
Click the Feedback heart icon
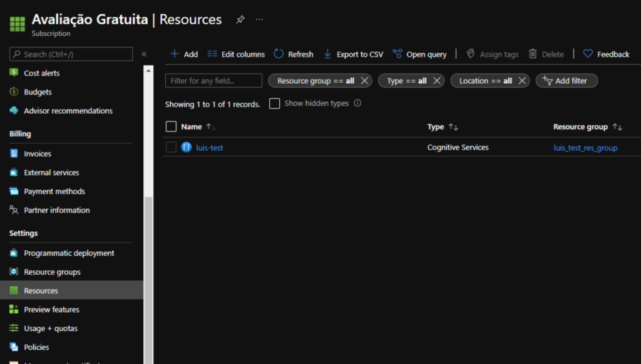click(x=588, y=54)
